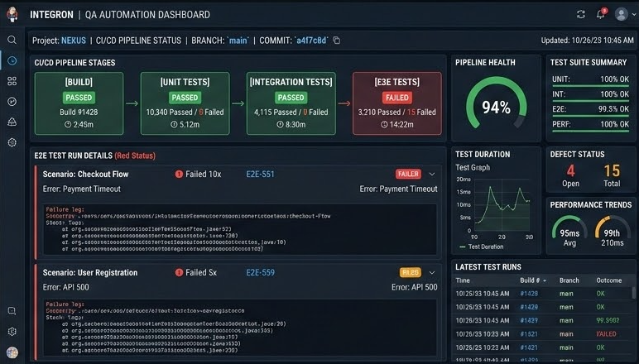Expand the User Registration scenario chevron

(431, 272)
